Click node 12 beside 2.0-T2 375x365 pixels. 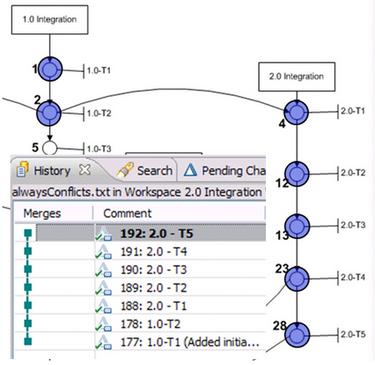tap(297, 174)
